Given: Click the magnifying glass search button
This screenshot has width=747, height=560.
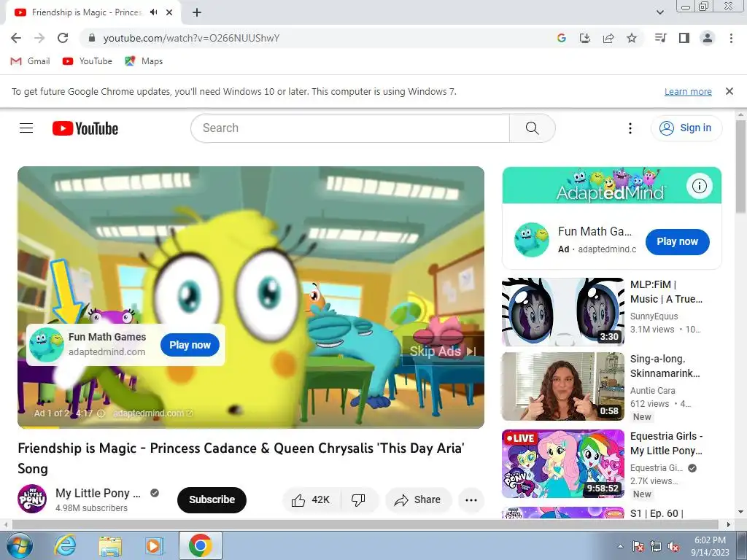Looking at the screenshot, I should pyautogui.click(x=532, y=128).
